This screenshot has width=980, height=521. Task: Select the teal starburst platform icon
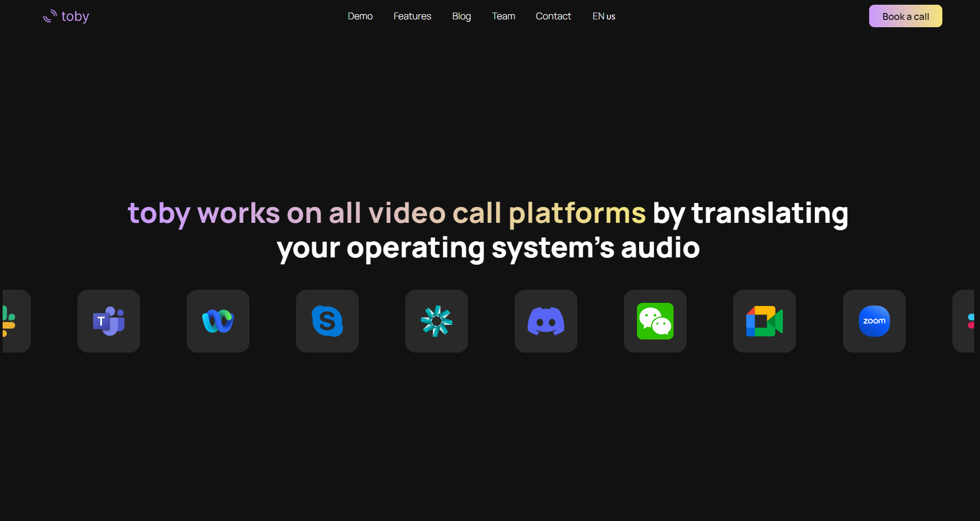click(437, 321)
